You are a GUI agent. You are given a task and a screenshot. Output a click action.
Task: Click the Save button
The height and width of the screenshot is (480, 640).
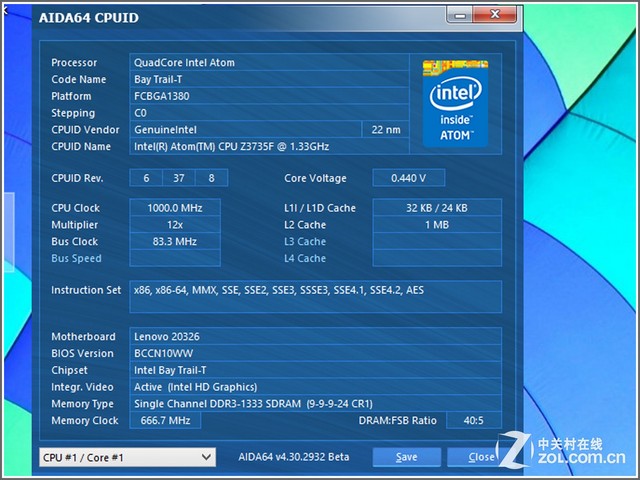[407, 457]
